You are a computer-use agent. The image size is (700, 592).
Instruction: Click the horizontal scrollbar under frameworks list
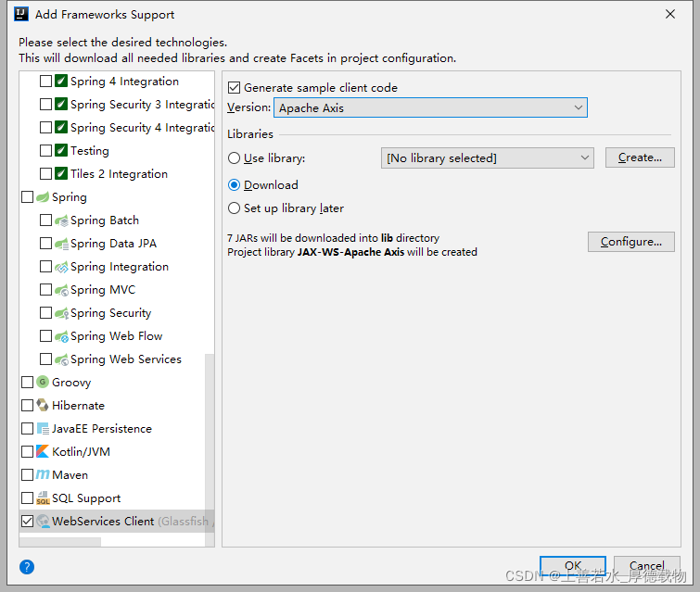click(x=60, y=542)
